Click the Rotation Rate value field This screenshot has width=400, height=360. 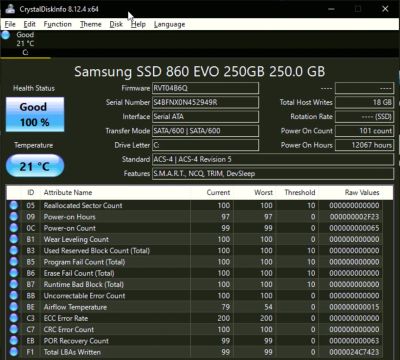click(x=364, y=117)
